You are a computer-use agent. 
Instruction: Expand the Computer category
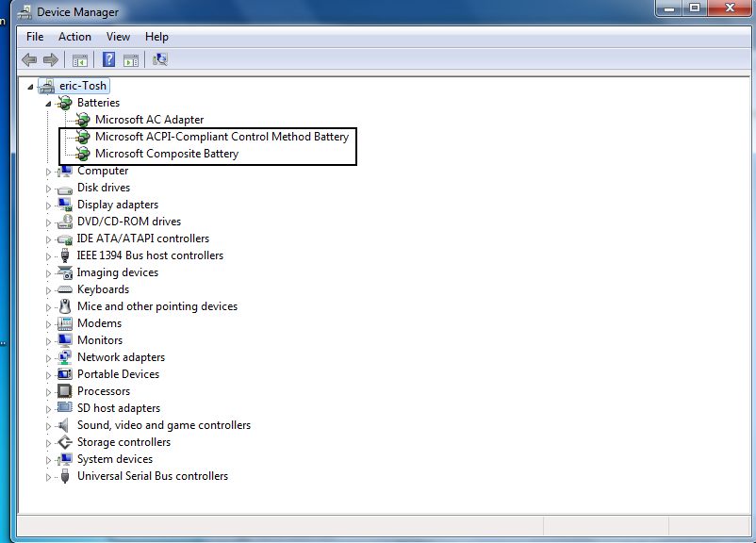[x=48, y=172]
